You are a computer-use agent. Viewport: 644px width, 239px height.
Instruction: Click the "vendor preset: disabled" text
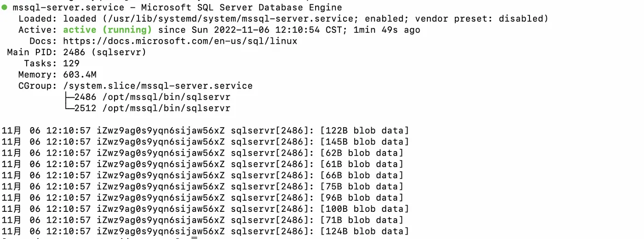tap(480, 19)
